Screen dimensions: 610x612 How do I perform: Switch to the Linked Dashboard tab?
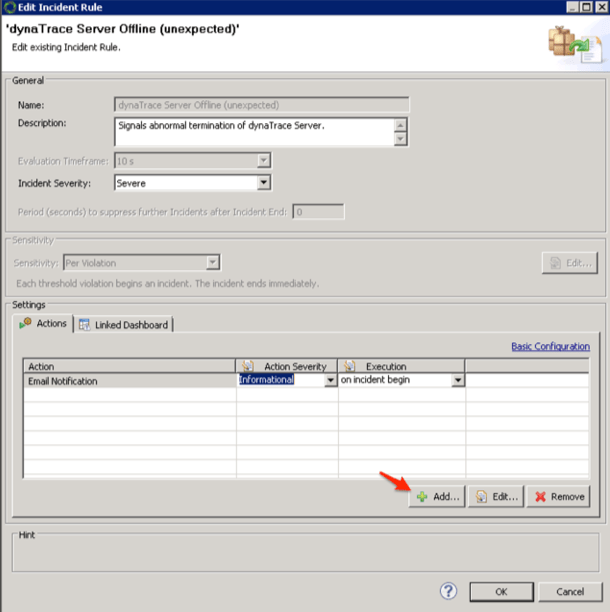click(124, 325)
